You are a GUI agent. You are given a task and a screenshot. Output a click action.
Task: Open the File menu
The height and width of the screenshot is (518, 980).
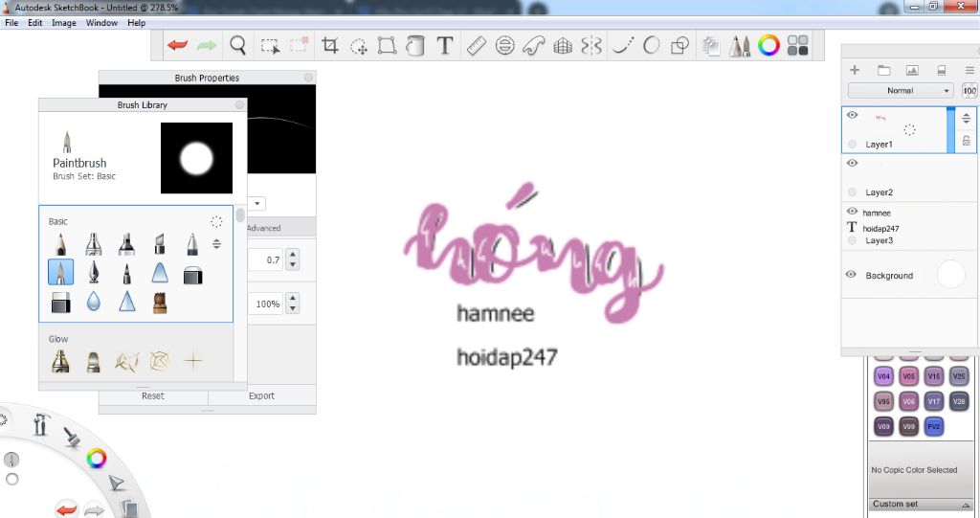click(11, 23)
